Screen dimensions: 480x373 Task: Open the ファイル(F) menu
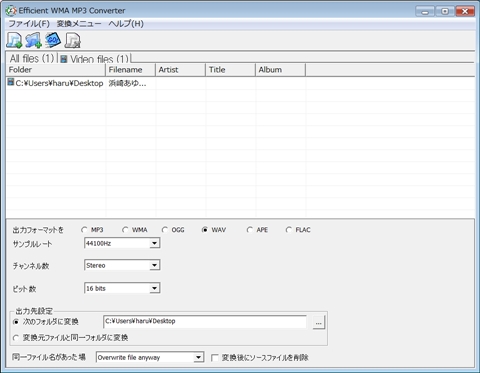pos(29,24)
